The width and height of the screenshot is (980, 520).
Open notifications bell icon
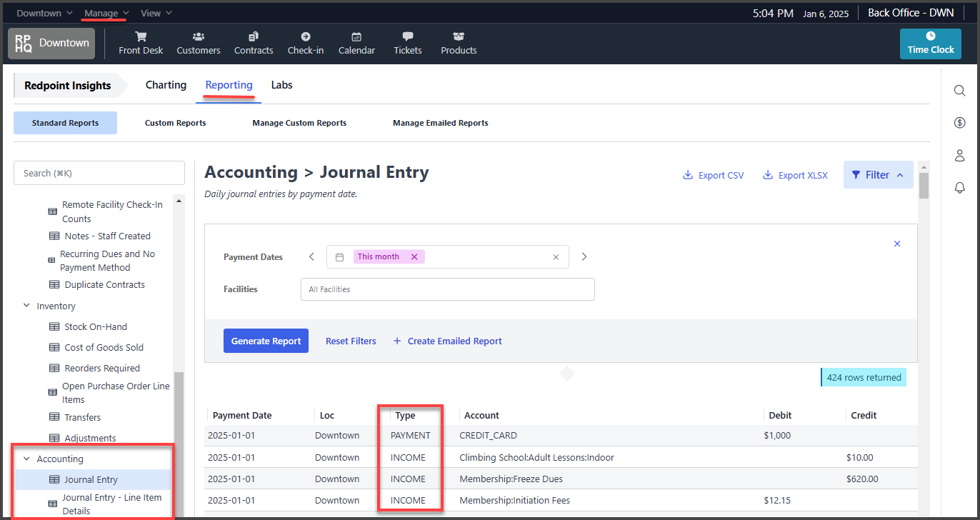click(960, 187)
